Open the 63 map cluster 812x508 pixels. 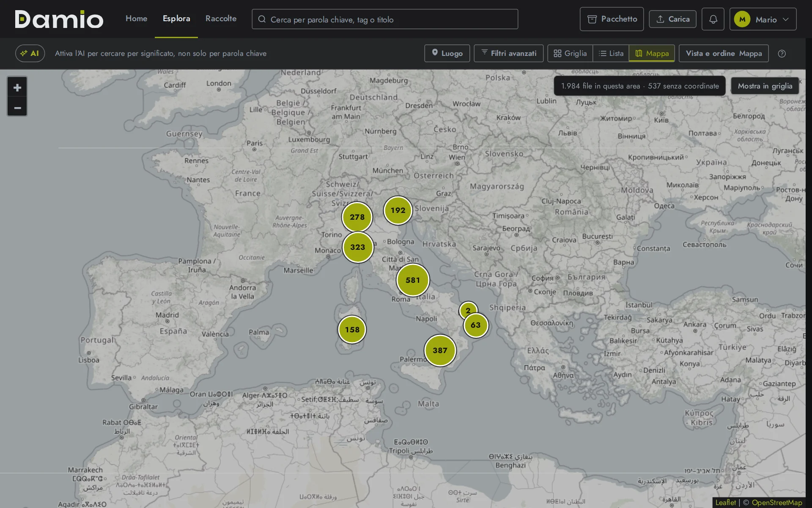pos(475,325)
